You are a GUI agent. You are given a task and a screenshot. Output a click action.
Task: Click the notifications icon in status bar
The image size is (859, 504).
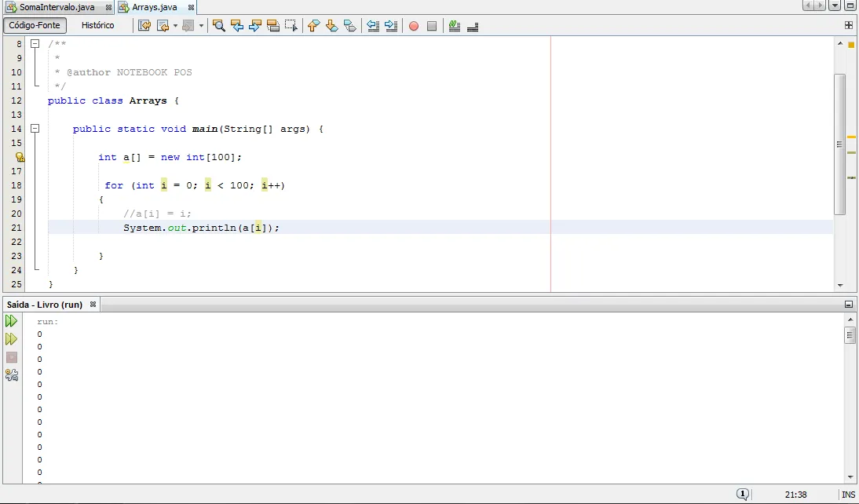click(742, 495)
